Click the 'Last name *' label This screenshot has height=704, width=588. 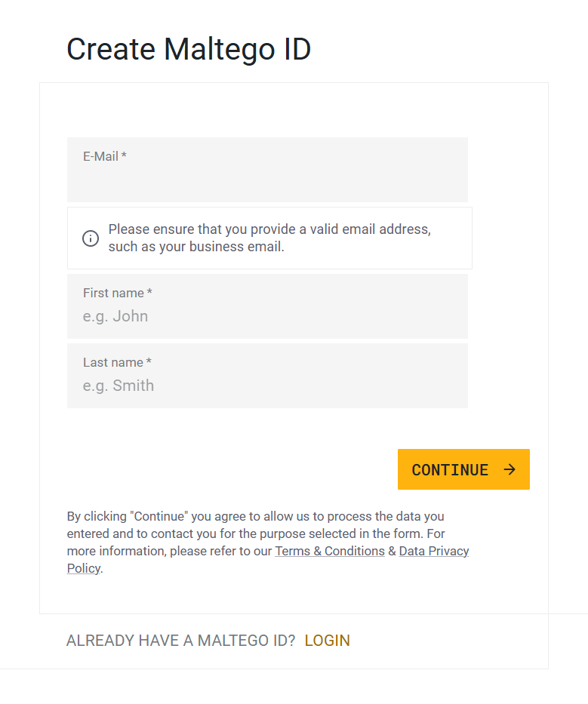click(x=117, y=362)
